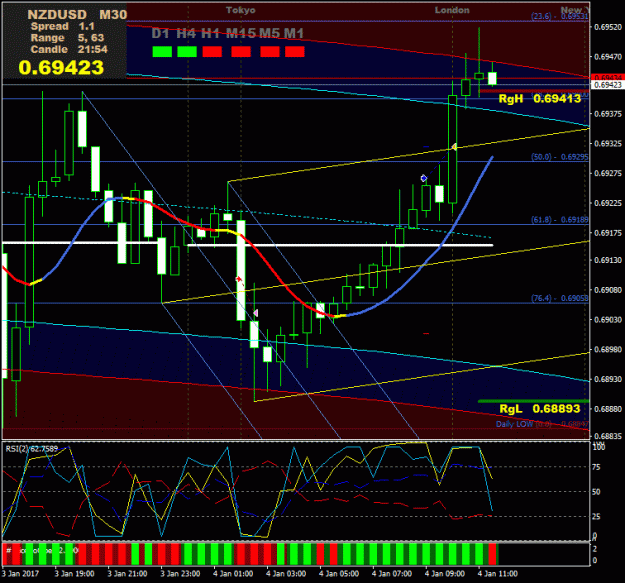Select the M1 timeframe label
This screenshot has width=625, height=583.
pyautogui.click(x=294, y=33)
